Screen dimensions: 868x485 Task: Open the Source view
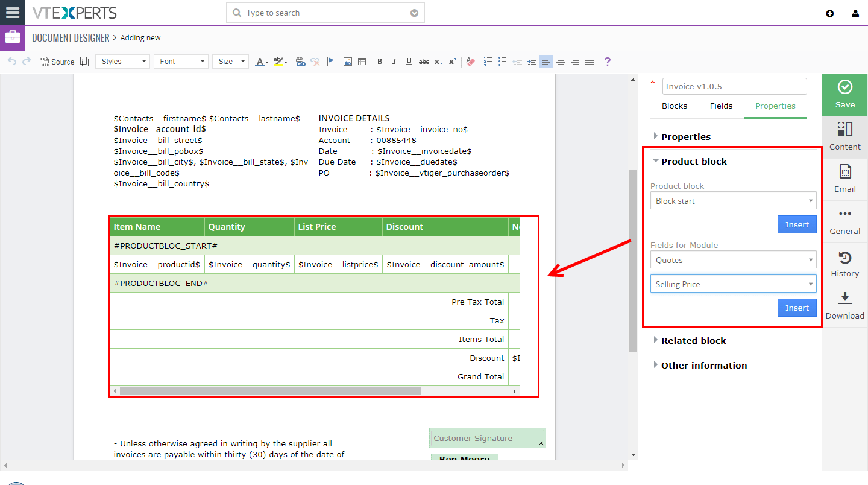coord(57,61)
